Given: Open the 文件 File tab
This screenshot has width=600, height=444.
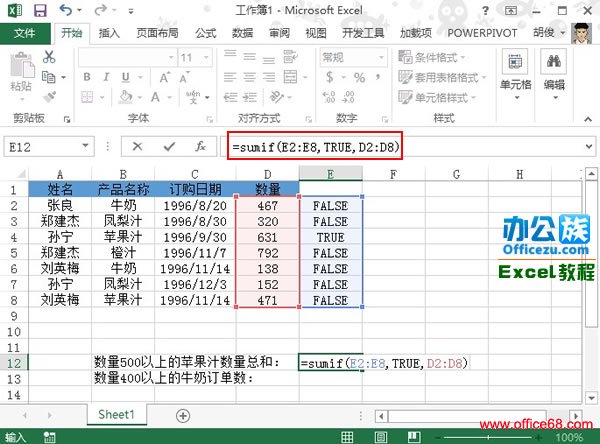Looking at the screenshot, I should (x=25, y=33).
